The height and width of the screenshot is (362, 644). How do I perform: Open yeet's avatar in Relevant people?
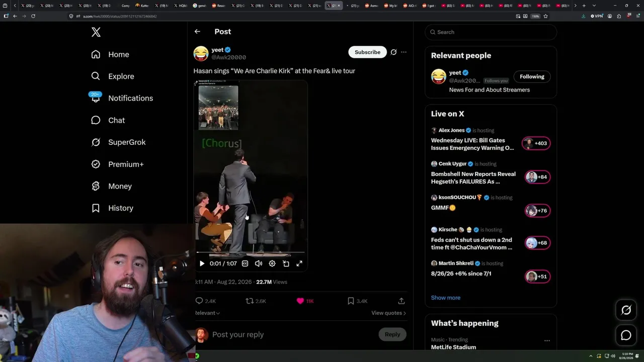pyautogui.click(x=439, y=76)
